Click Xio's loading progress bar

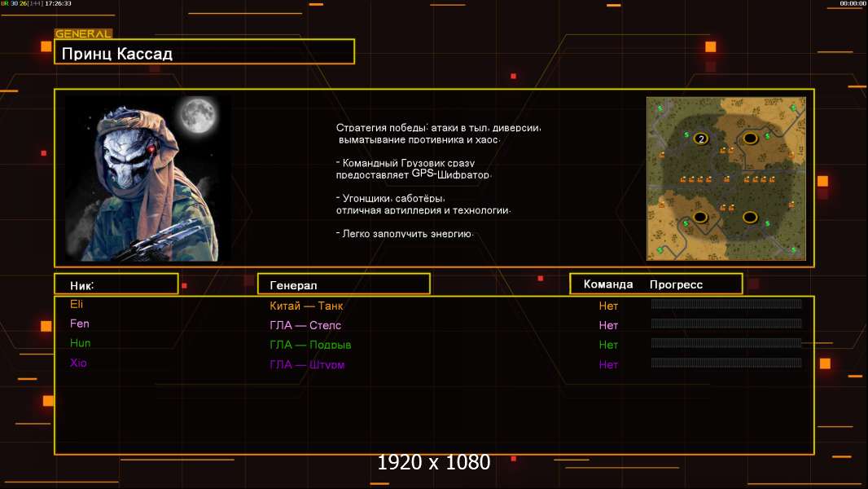(726, 363)
